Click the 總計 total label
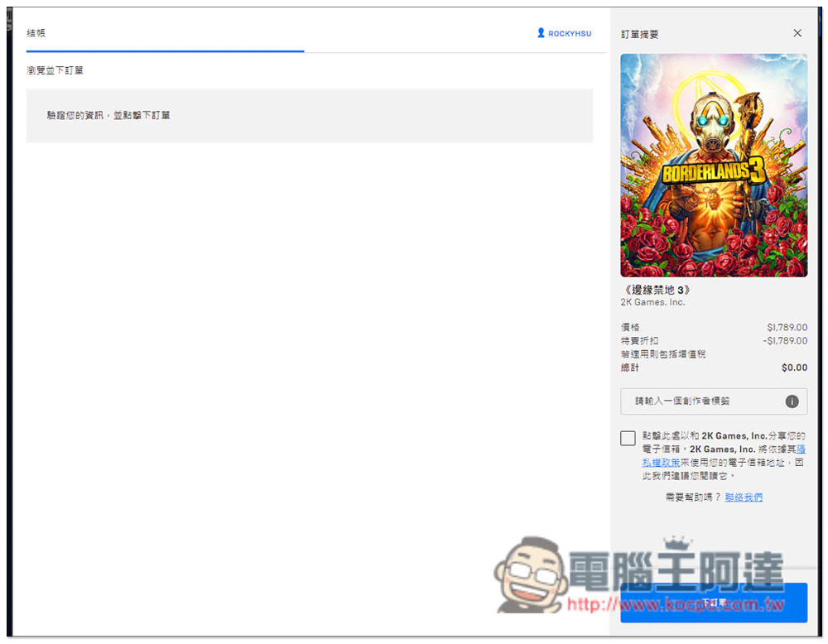Image resolution: width=828 pixels, height=644 pixels. (630, 368)
